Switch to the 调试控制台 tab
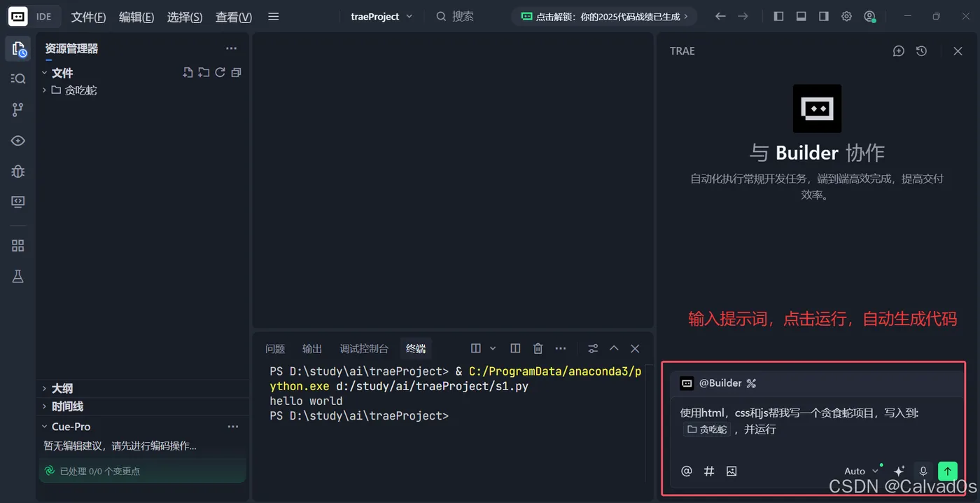This screenshot has width=980, height=503. [x=364, y=349]
